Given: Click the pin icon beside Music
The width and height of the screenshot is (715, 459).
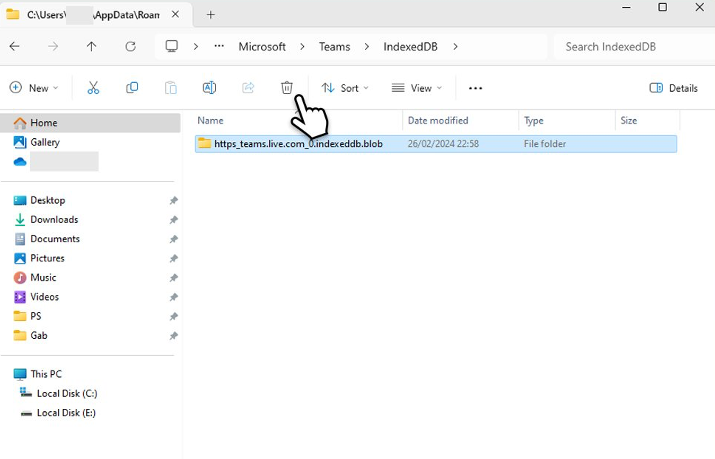Looking at the screenshot, I should tap(173, 278).
